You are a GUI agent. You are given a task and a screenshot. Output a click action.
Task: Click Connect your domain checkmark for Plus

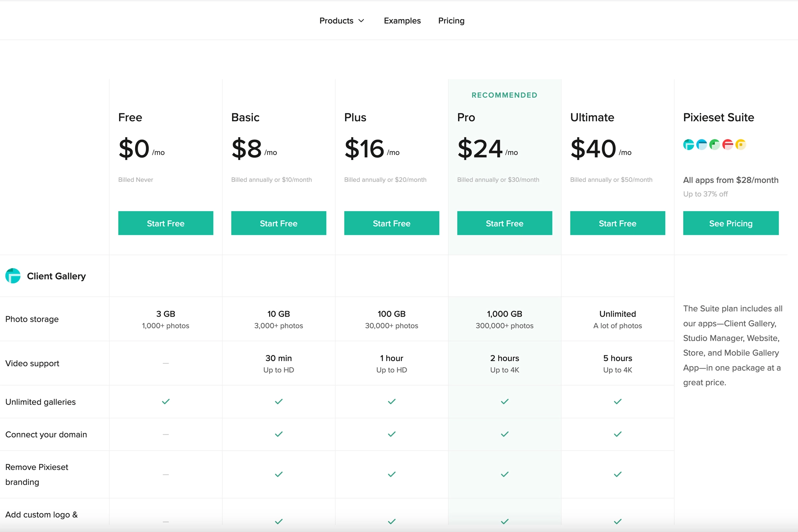(x=392, y=434)
